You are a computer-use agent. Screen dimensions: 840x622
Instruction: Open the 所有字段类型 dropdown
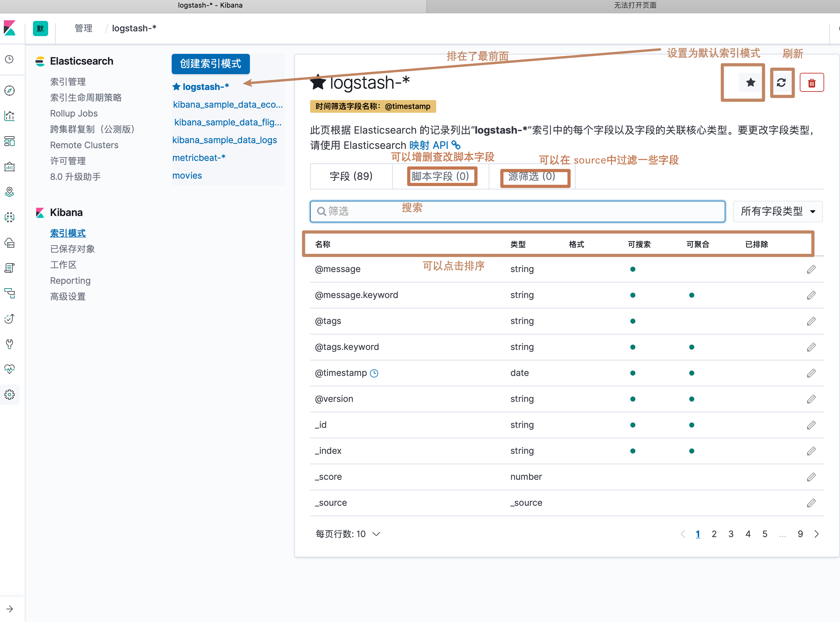pos(778,211)
